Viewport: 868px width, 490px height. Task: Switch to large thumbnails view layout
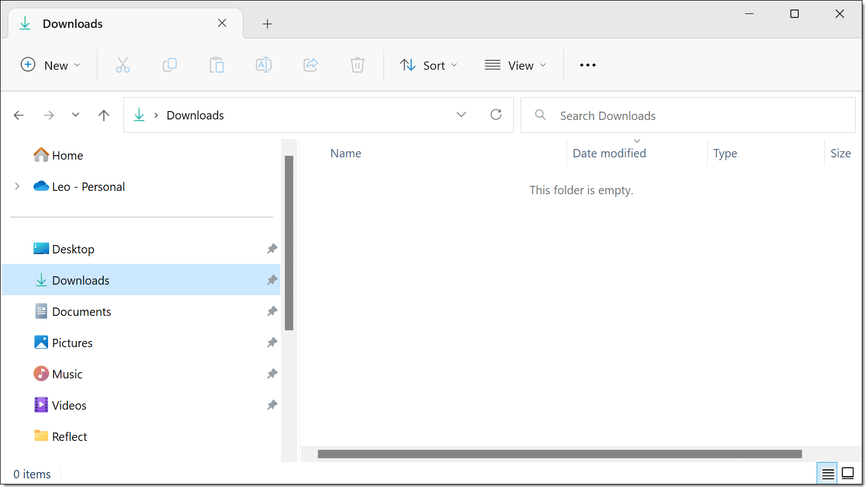point(848,474)
